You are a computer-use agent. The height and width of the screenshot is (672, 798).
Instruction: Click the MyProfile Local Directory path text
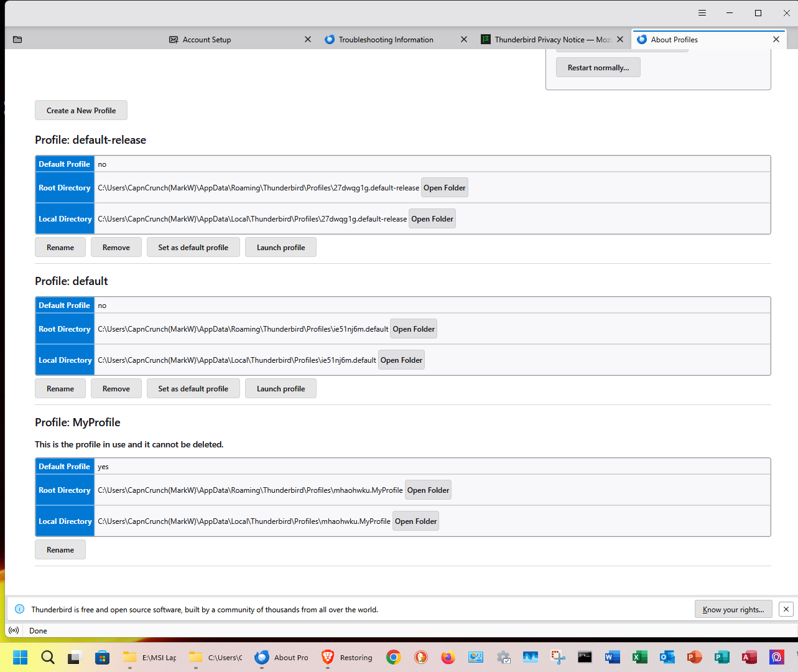244,521
